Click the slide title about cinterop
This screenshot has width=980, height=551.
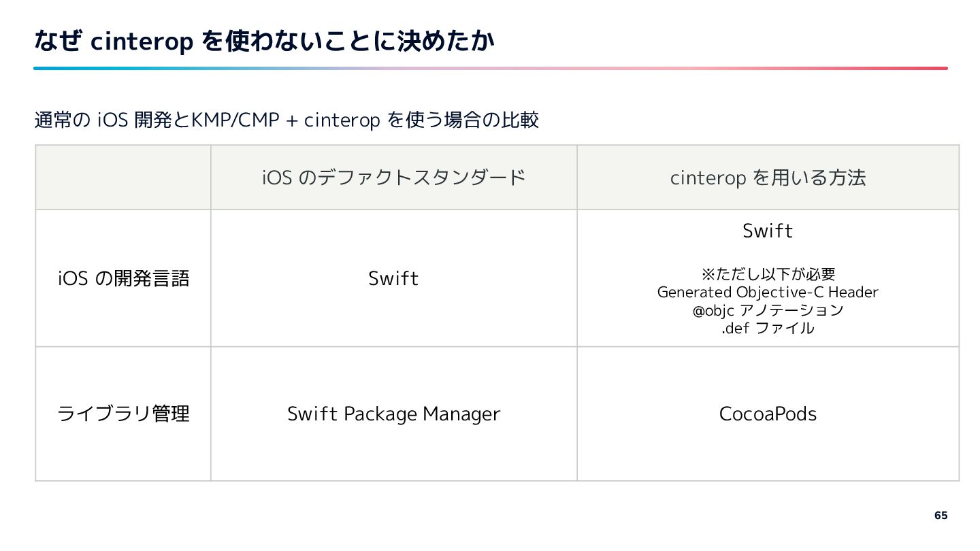tap(265, 42)
